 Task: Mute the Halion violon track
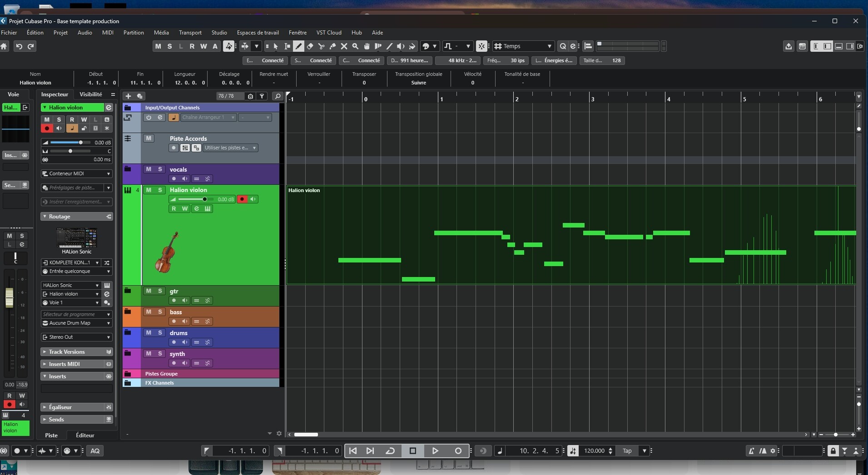(149, 190)
